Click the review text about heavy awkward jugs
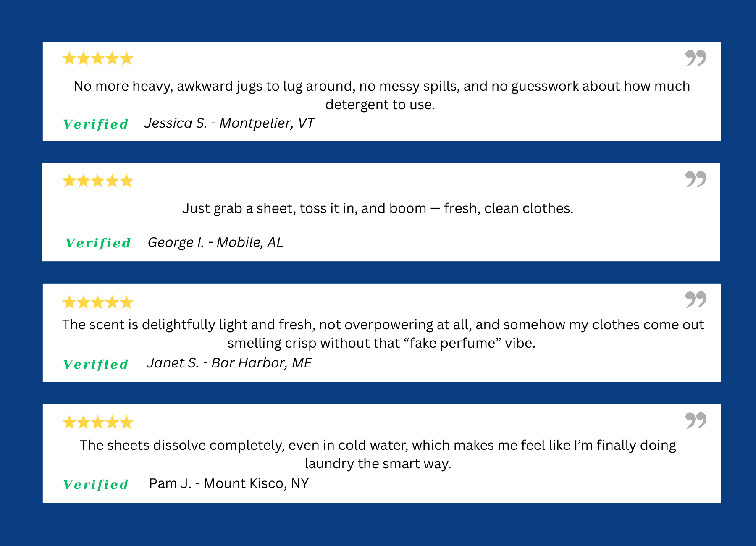Screen dimensions: 756x546 click(381, 95)
